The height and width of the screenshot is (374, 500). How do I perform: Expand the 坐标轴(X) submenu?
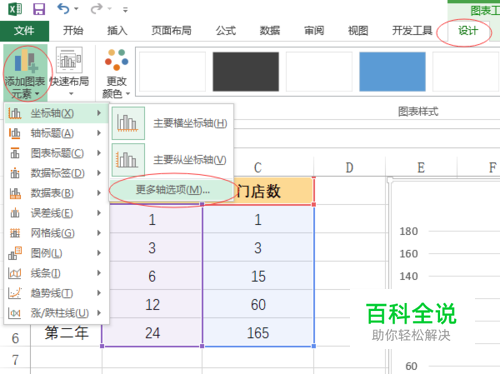(56, 113)
